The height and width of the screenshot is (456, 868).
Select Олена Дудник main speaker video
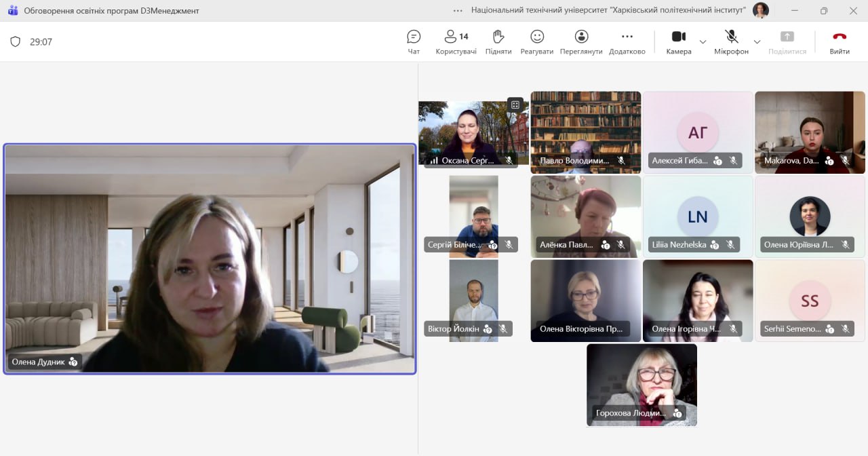click(210, 259)
